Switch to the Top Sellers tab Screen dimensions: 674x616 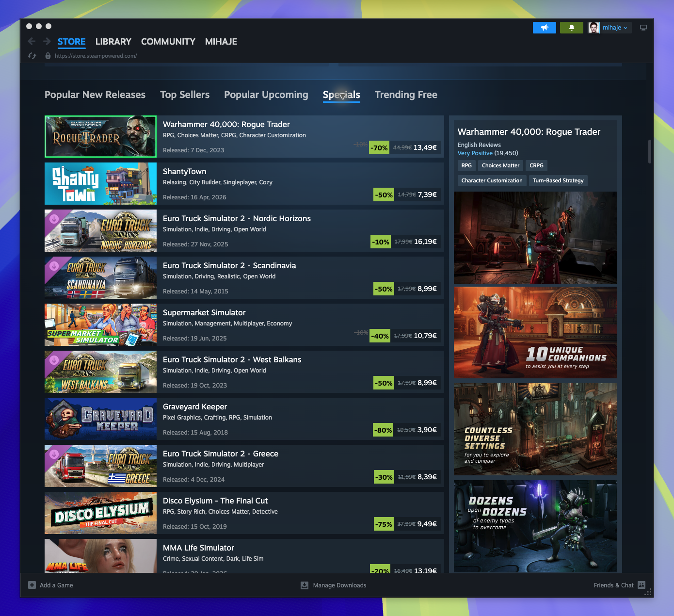click(x=185, y=95)
